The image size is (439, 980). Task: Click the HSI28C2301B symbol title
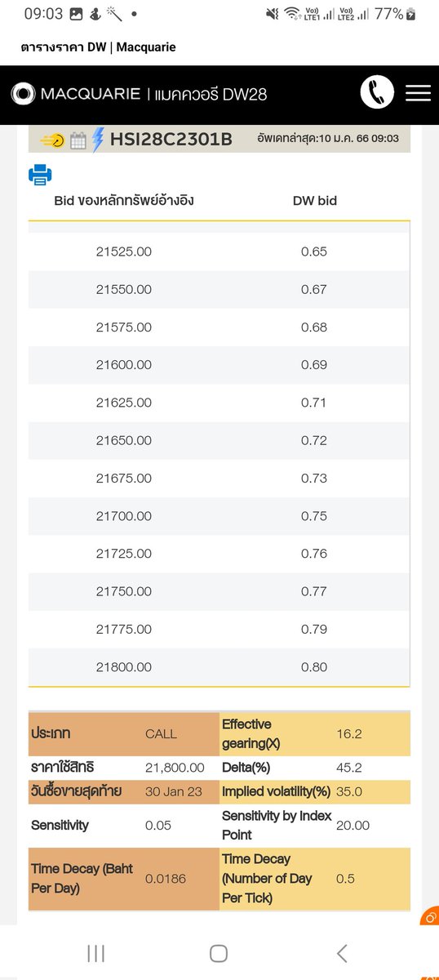[171, 140]
